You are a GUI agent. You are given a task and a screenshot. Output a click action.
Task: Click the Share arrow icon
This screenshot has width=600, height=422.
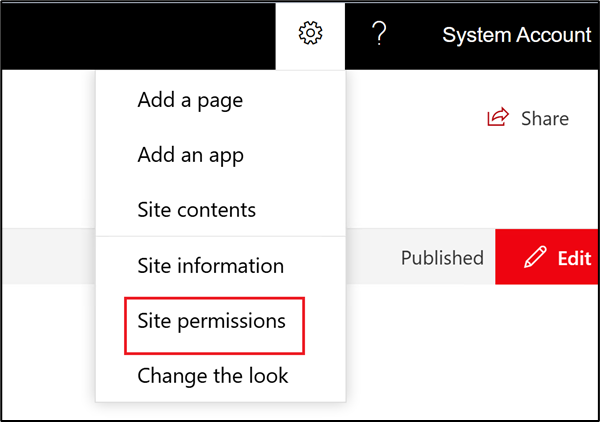click(497, 119)
